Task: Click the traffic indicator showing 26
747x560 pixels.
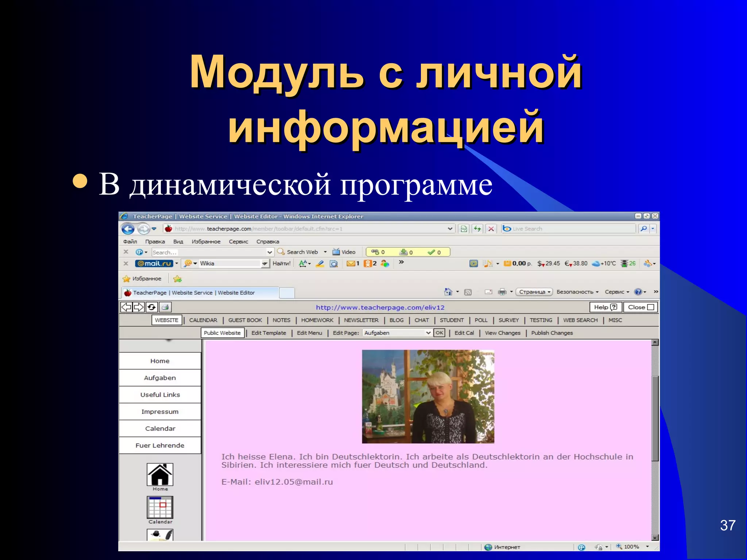Action: click(628, 263)
